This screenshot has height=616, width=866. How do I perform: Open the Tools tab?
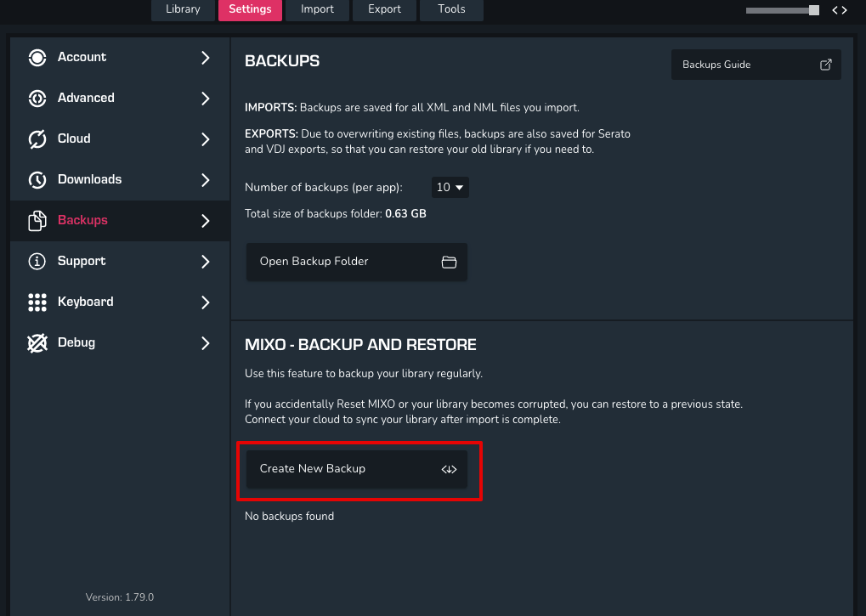[x=452, y=9]
